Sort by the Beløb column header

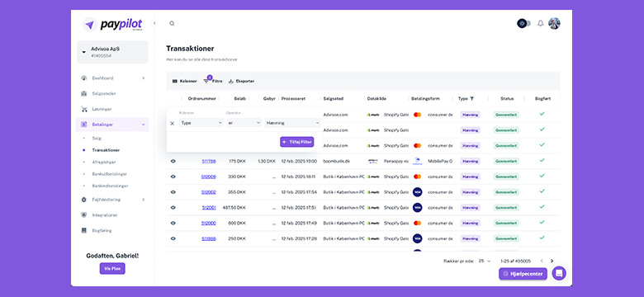click(x=240, y=99)
